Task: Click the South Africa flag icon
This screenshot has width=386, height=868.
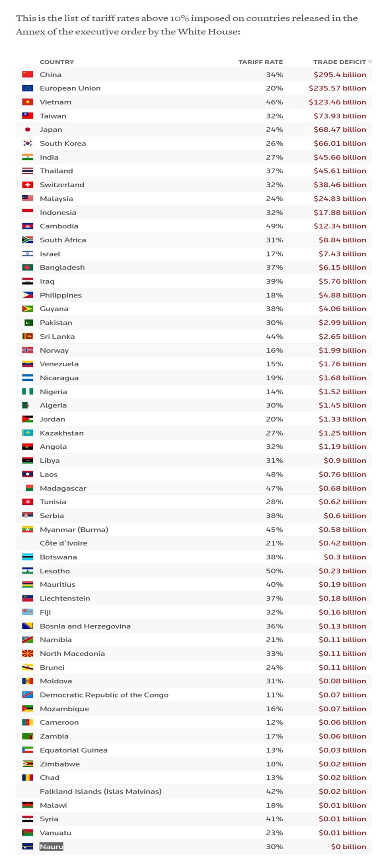Action: tap(28, 240)
